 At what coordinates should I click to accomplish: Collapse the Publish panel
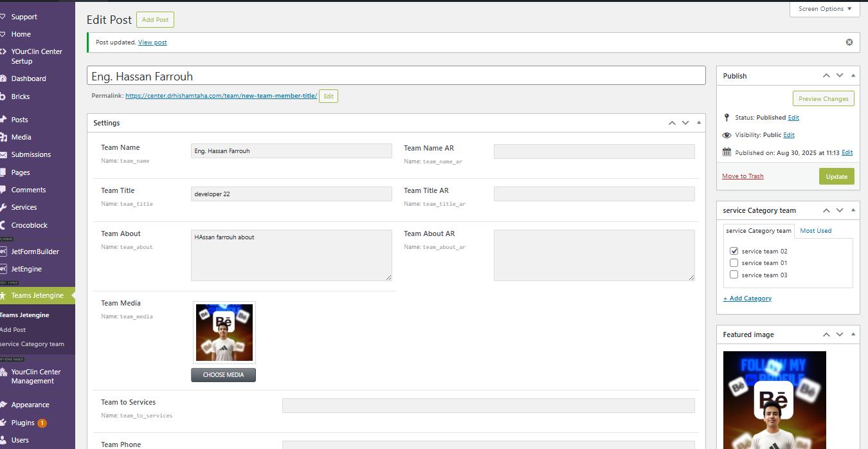853,76
